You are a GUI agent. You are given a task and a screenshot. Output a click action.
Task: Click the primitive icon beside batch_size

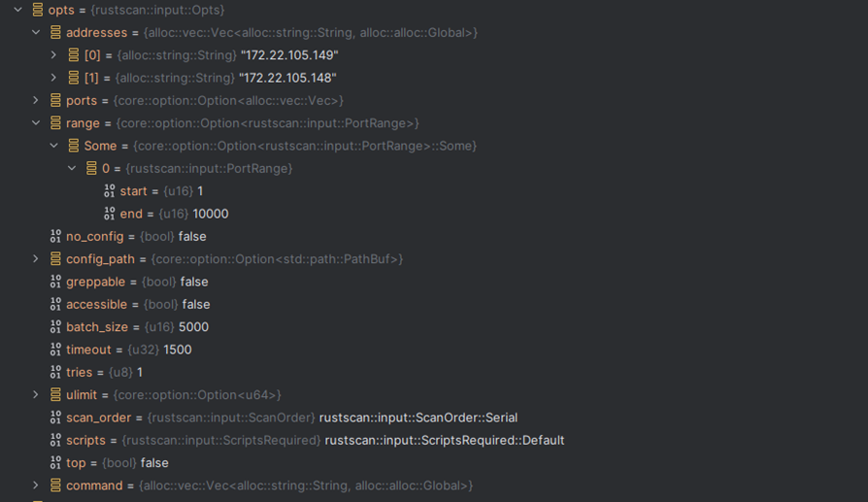pyautogui.click(x=55, y=327)
